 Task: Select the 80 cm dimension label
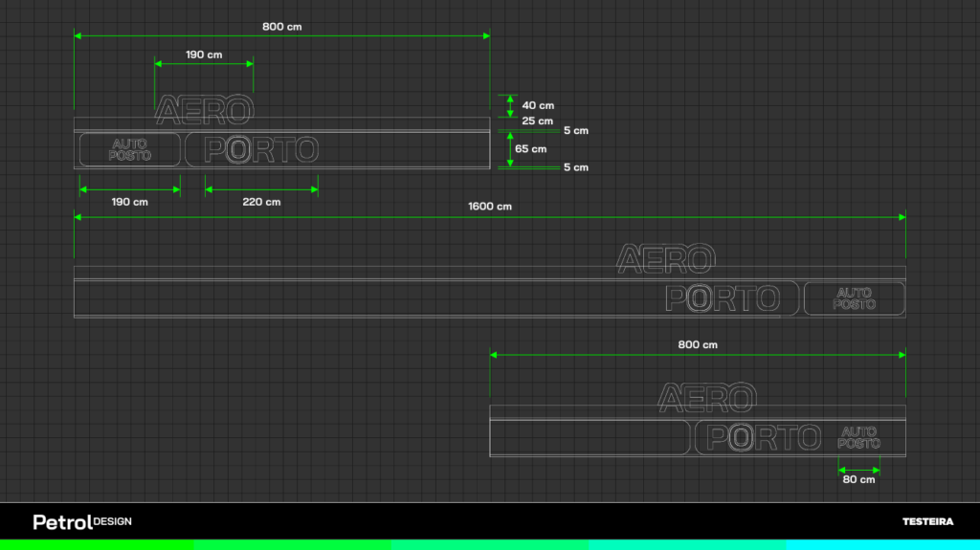(x=858, y=479)
